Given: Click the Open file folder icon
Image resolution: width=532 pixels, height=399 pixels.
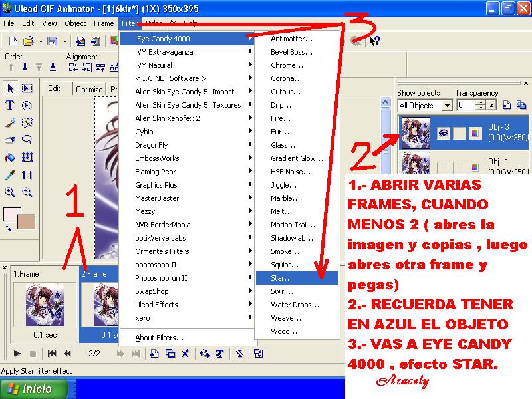Looking at the screenshot, I should coord(29,41).
